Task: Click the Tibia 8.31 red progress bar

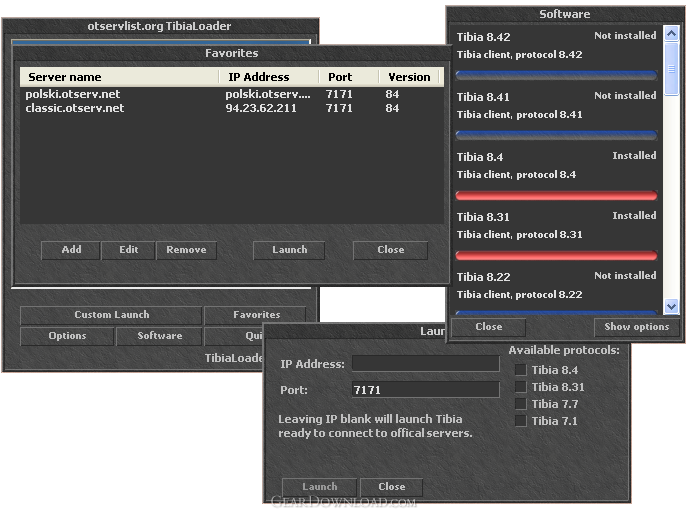Action: 556,255
